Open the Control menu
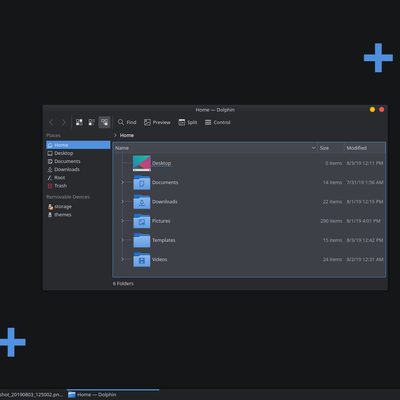Image resolution: width=400 pixels, height=400 pixels. click(217, 122)
